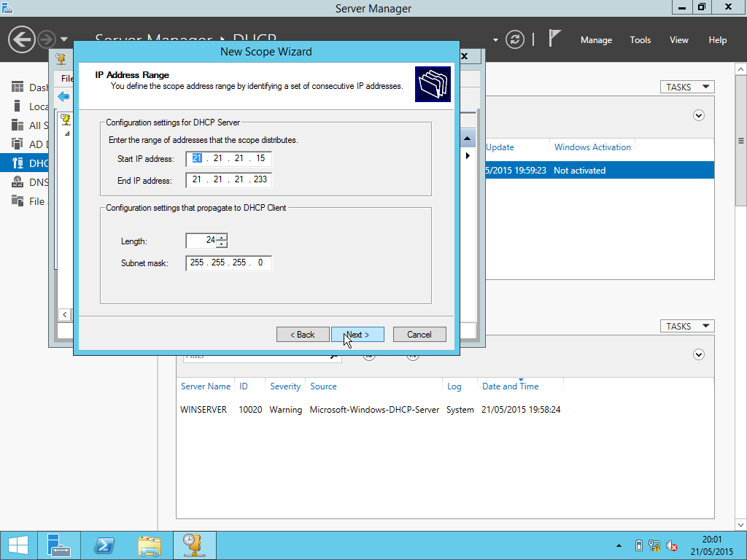
Task: Open the View menu
Action: click(679, 40)
